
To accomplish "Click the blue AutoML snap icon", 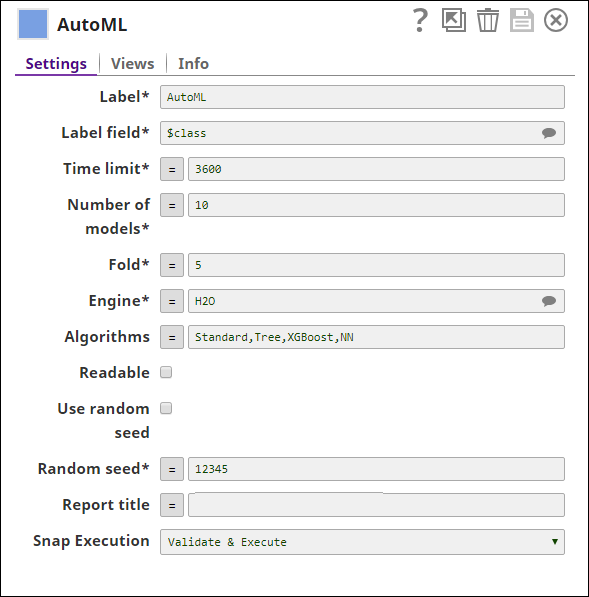I will (x=33, y=24).
